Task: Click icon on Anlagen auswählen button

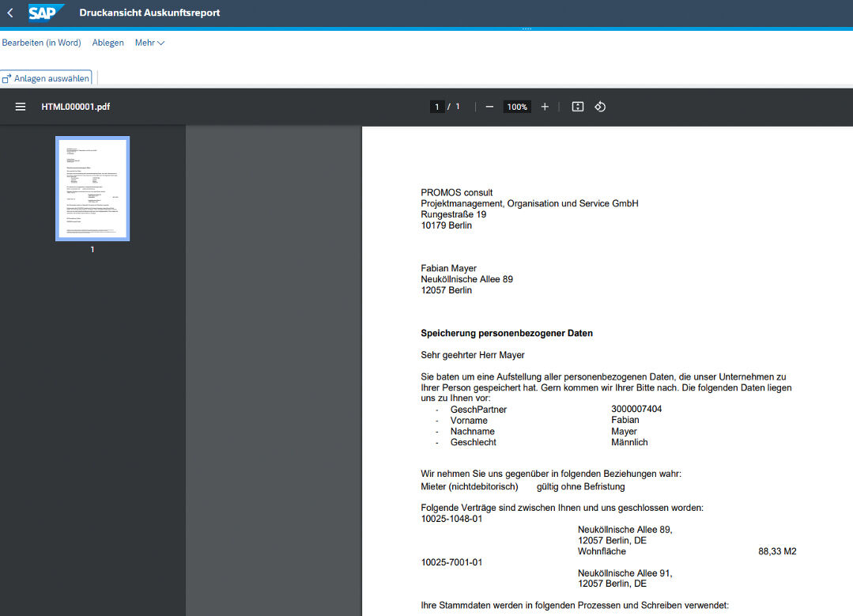Action: [6, 79]
